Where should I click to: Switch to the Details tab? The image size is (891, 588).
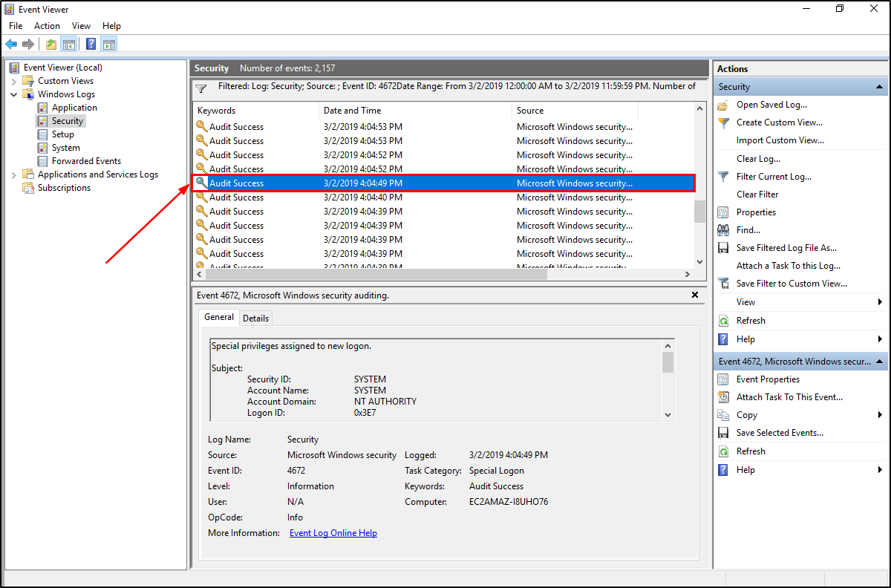(x=255, y=318)
